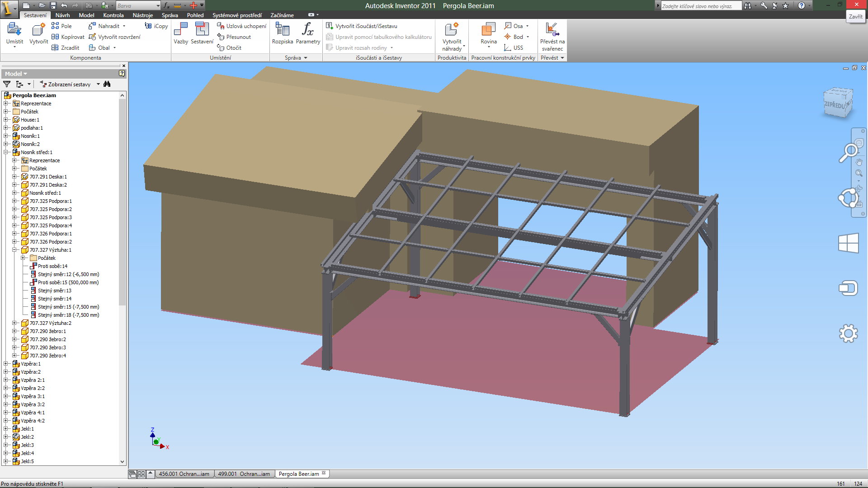This screenshot has height=488, width=868.
Task: Click the Bod work point button
Action: click(514, 37)
